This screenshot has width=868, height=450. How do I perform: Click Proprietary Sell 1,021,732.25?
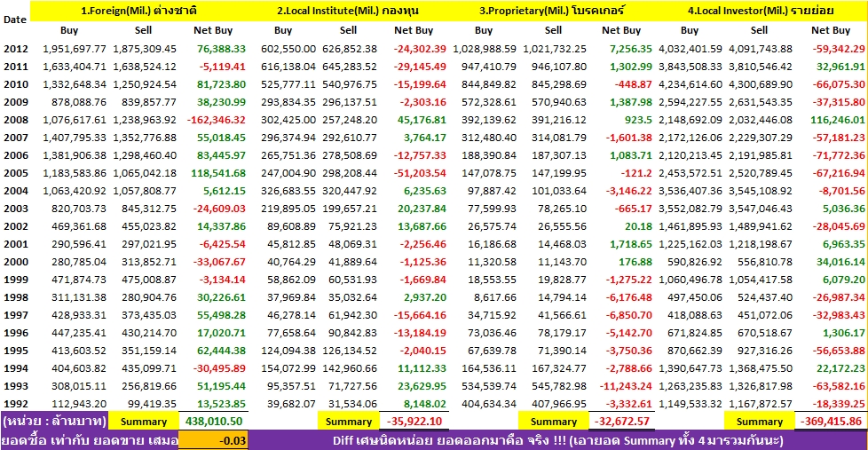tap(554, 49)
